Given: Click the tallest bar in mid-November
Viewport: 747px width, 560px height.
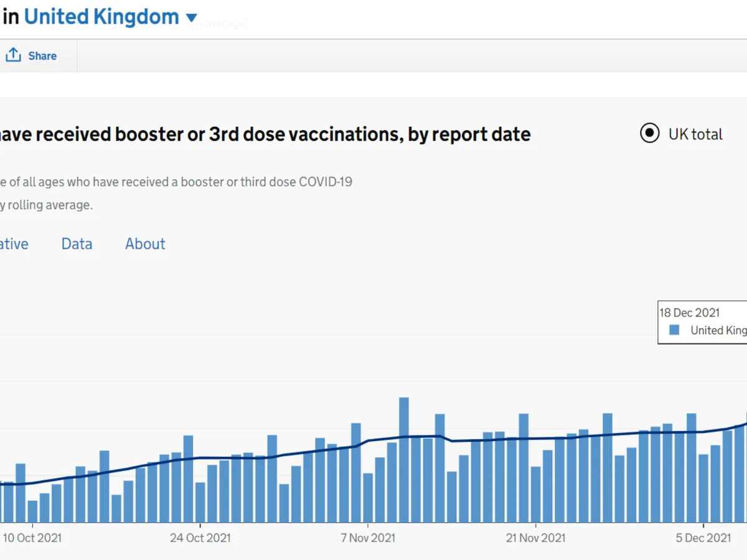Looking at the screenshot, I should click(404, 459).
